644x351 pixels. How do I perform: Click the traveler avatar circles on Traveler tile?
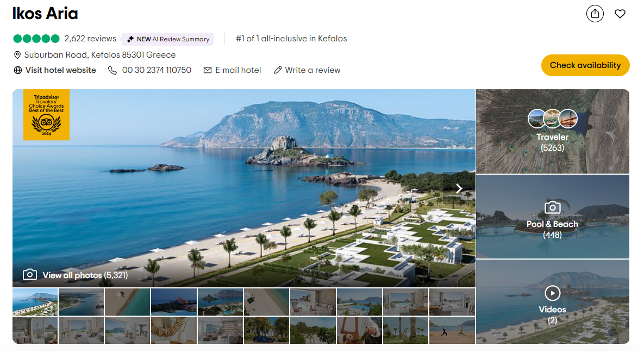[552, 119]
